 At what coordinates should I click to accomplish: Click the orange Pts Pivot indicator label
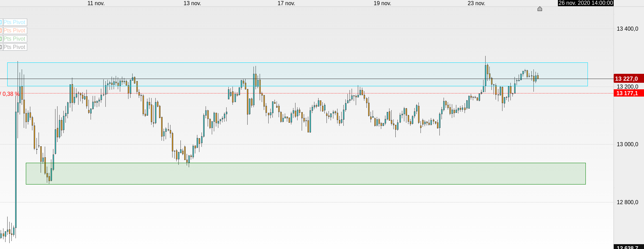click(x=14, y=31)
